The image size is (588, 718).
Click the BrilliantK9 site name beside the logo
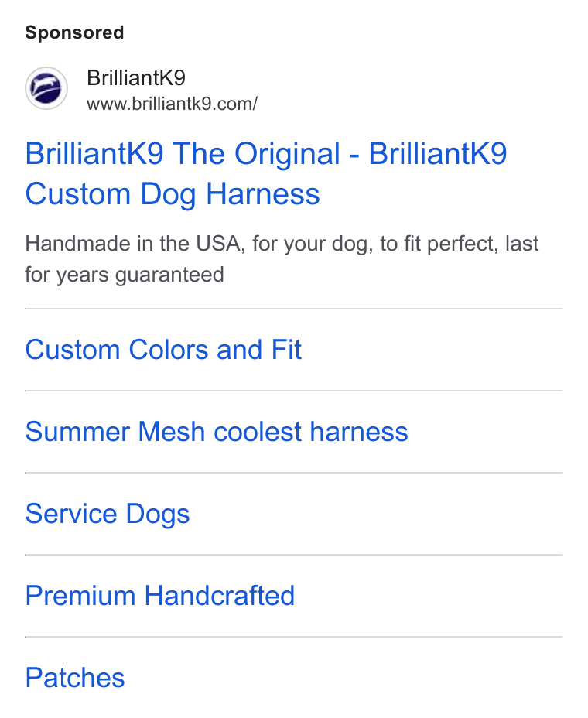(x=136, y=77)
